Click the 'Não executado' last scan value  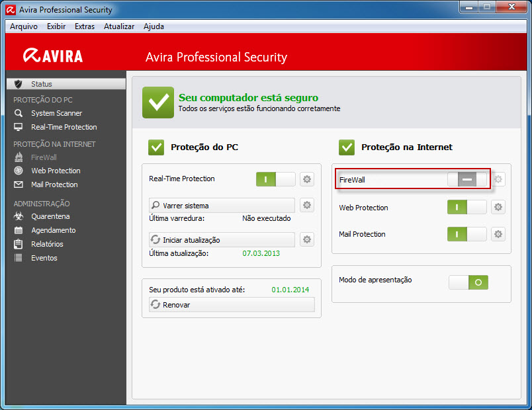267,218
